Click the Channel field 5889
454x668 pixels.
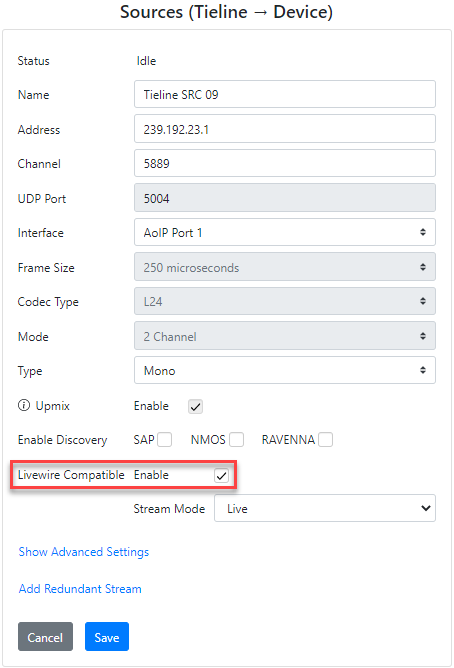click(x=284, y=163)
